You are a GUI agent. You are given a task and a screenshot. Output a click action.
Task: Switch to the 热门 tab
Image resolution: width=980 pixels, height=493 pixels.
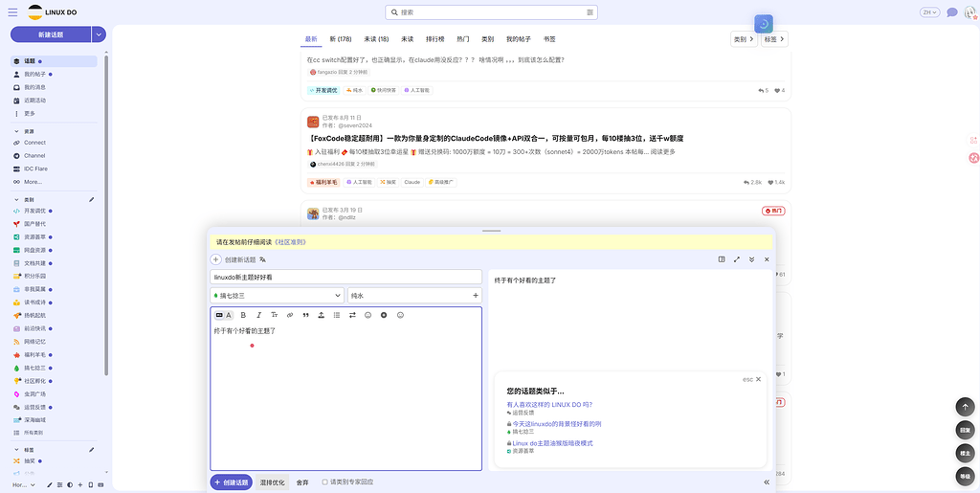(x=463, y=38)
